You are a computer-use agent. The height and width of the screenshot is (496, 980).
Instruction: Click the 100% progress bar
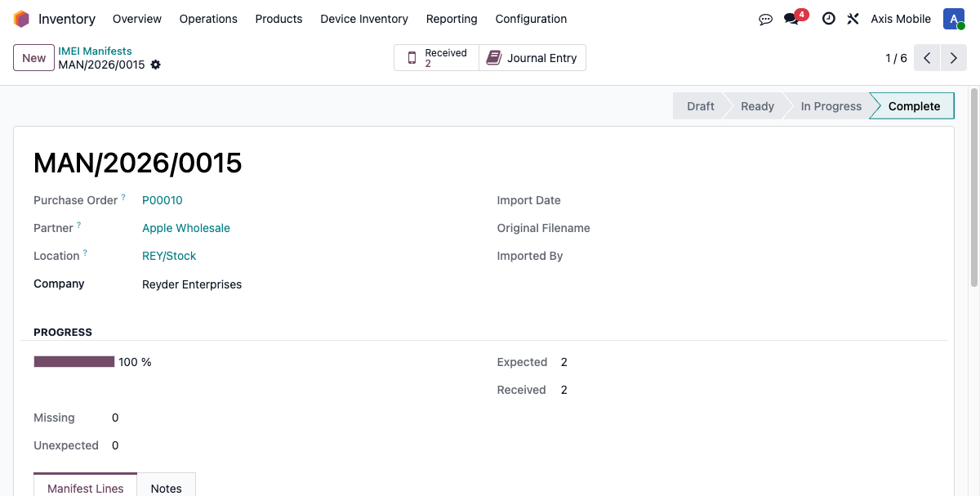tap(74, 362)
